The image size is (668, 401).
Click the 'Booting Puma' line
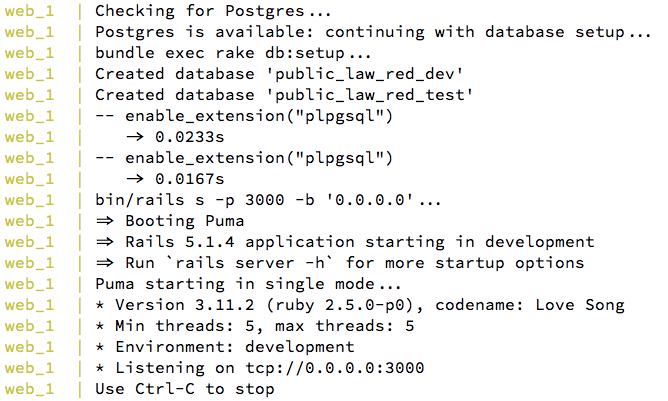coord(170,221)
